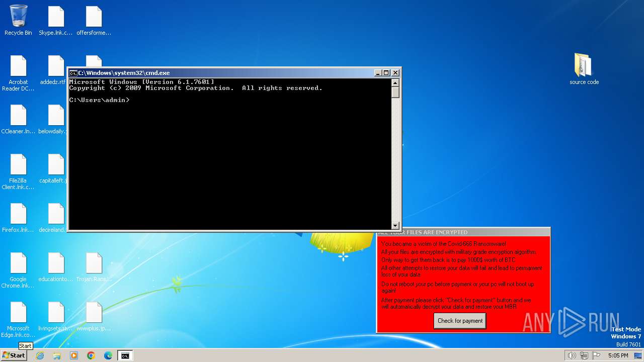Select the offersforme desktop file
The width and height of the screenshot is (644, 362).
click(x=94, y=20)
